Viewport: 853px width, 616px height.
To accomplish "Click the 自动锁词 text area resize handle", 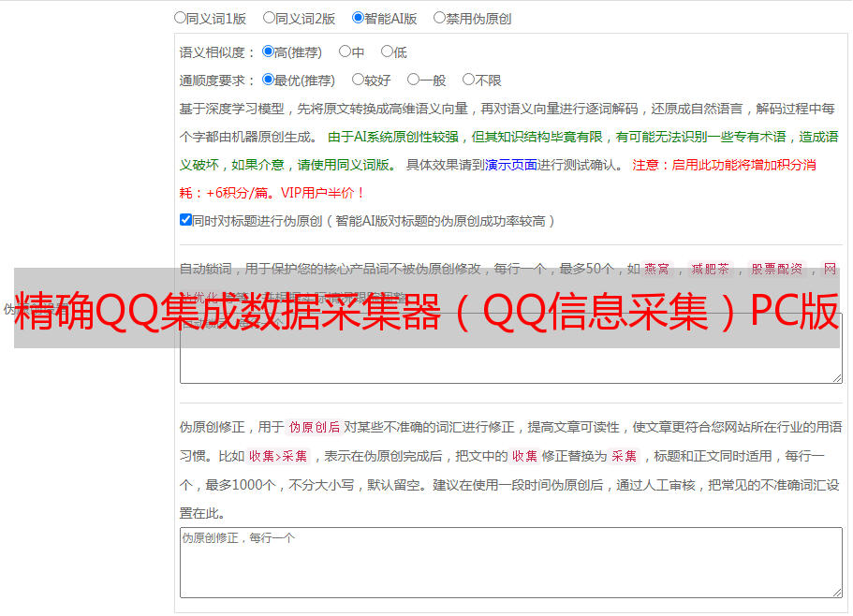I will (837, 378).
